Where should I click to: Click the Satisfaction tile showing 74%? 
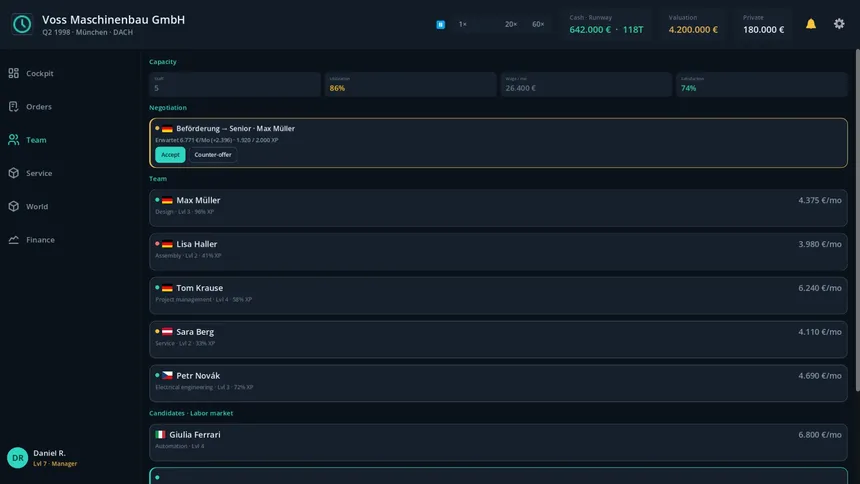tap(762, 85)
